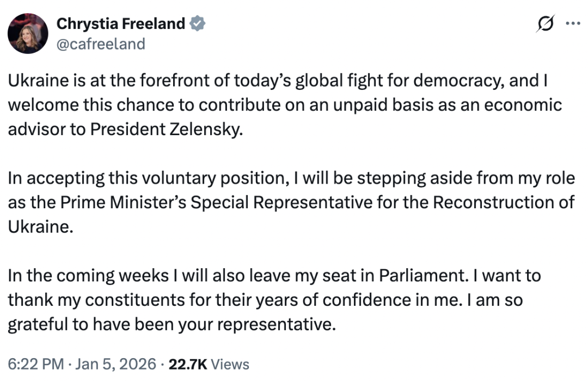This screenshot has width=588, height=381.
Task: Click the closing words your representative
Action: point(277,324)
